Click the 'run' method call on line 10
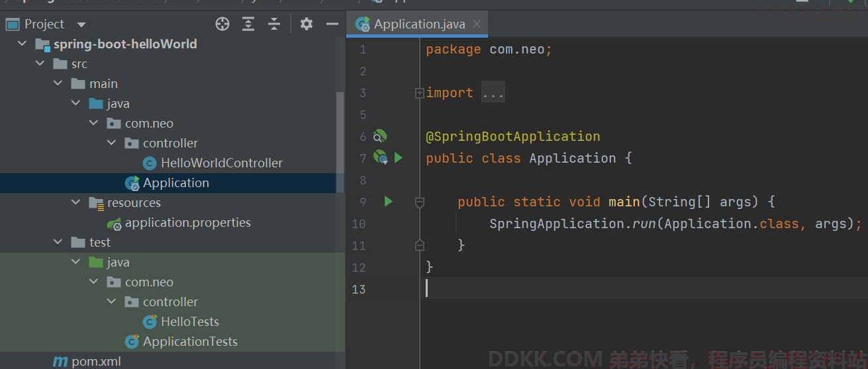Screen dimensions: 868x369 [644, 224]
